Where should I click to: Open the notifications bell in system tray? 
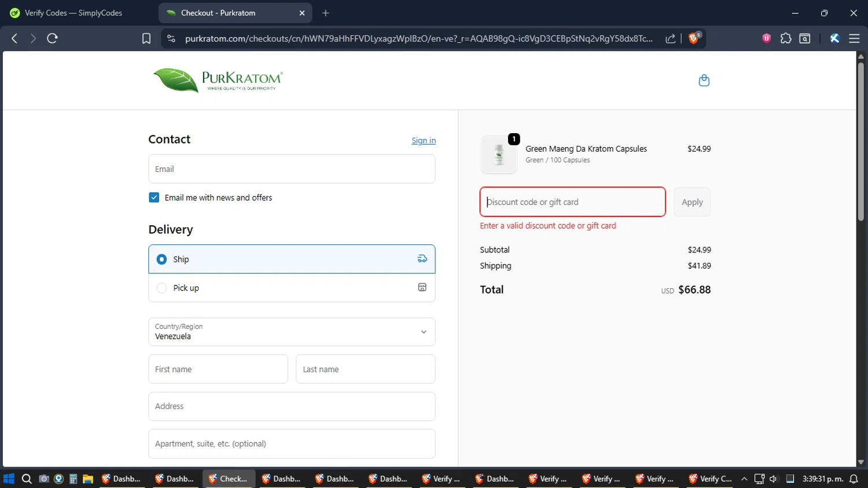(854, 479)
